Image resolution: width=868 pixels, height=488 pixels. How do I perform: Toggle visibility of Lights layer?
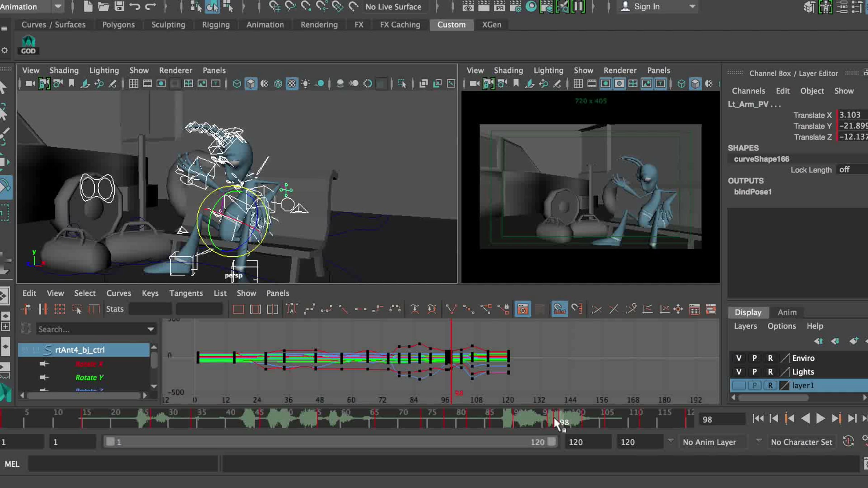coord(739,372)
